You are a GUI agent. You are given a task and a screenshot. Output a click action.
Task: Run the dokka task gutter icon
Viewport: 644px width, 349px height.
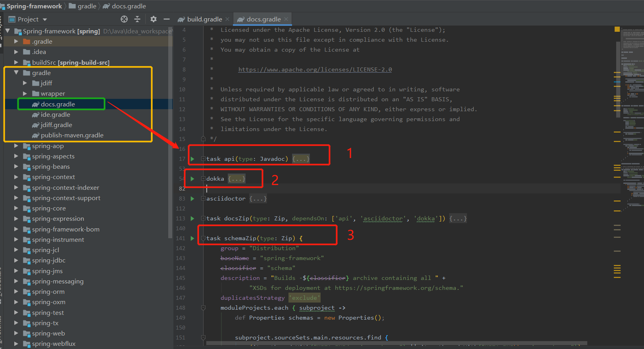192,179
